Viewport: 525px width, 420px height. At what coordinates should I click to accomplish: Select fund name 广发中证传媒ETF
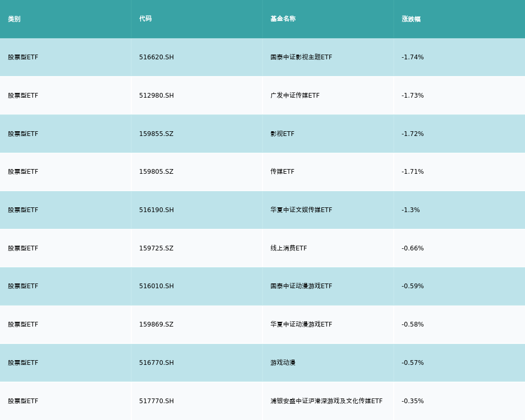tap(295, 96)
